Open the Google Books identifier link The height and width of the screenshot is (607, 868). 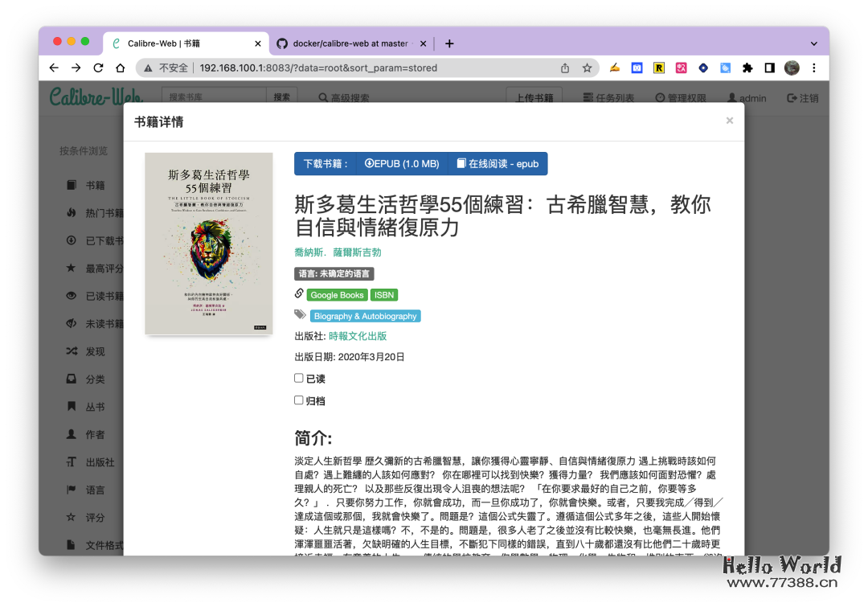pos(337,295)
